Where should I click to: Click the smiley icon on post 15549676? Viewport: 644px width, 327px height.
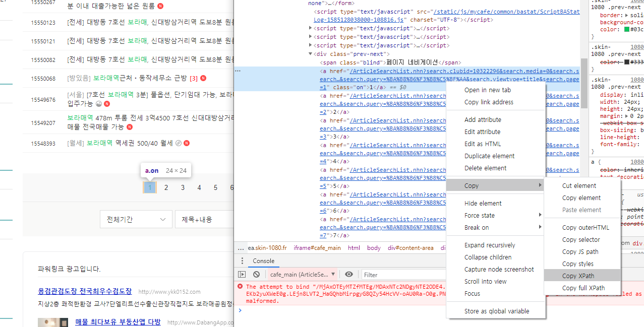(99, 104)
